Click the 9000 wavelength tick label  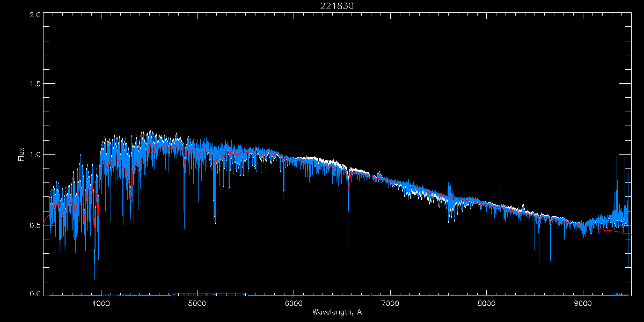coord(583,303)
